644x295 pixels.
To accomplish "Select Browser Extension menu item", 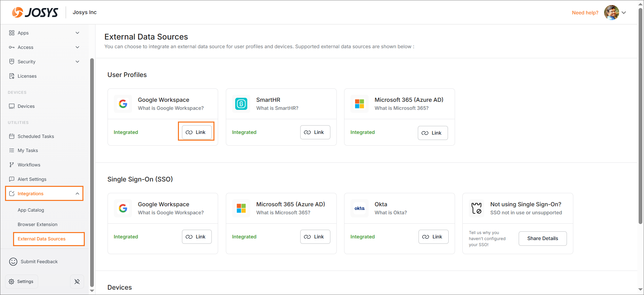I will pos(38,224).
